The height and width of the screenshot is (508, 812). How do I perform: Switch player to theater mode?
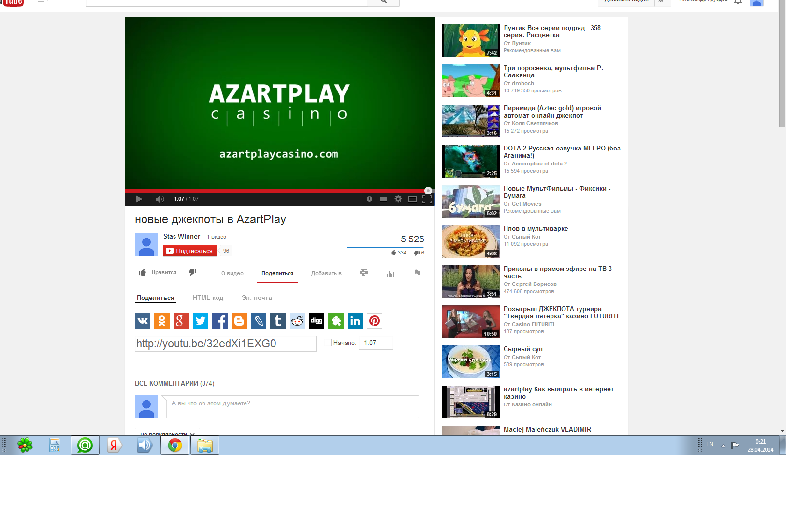tap(413, 199)
